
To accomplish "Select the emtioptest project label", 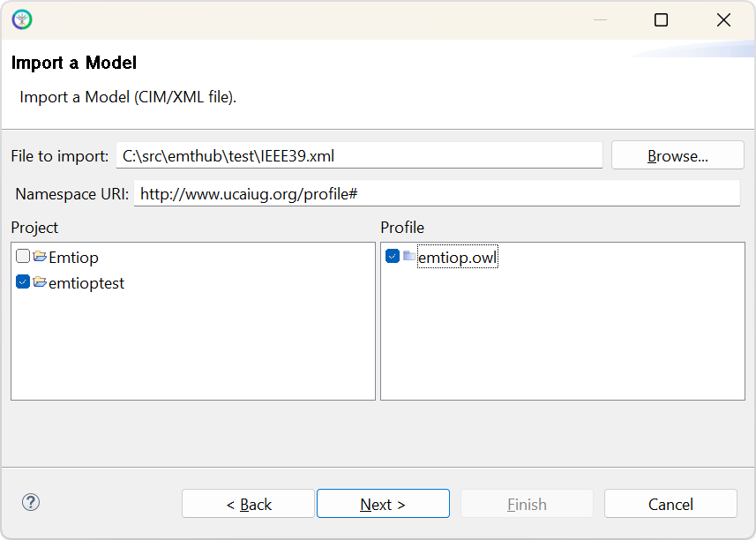I will 86,283.
